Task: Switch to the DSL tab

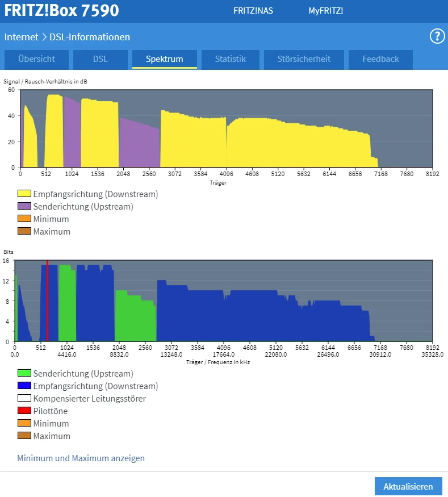Action: coord(101,59)
